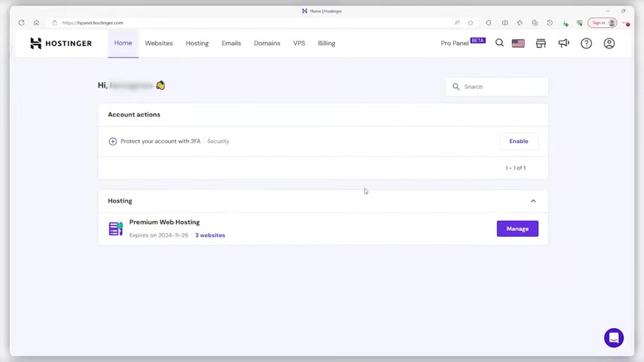644x362 pixels.
Task: Open browser history icon
Action: click(550, 23)
